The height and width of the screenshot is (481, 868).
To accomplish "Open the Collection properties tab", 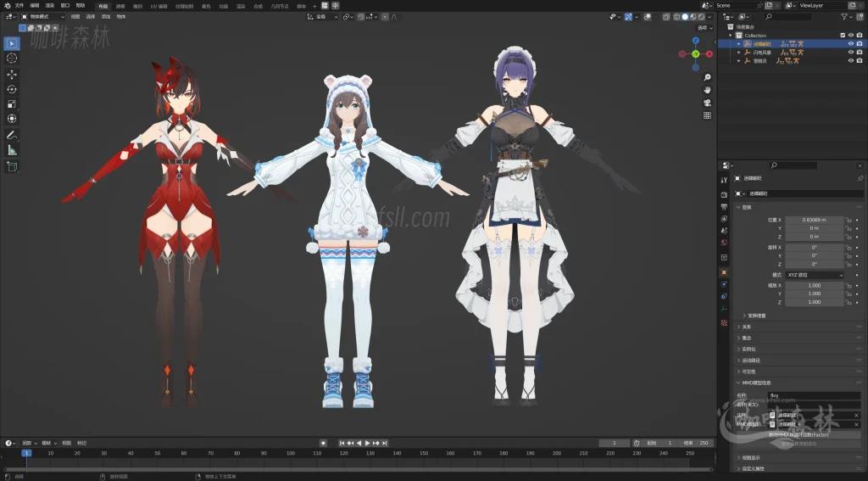I will coord(724,258).
